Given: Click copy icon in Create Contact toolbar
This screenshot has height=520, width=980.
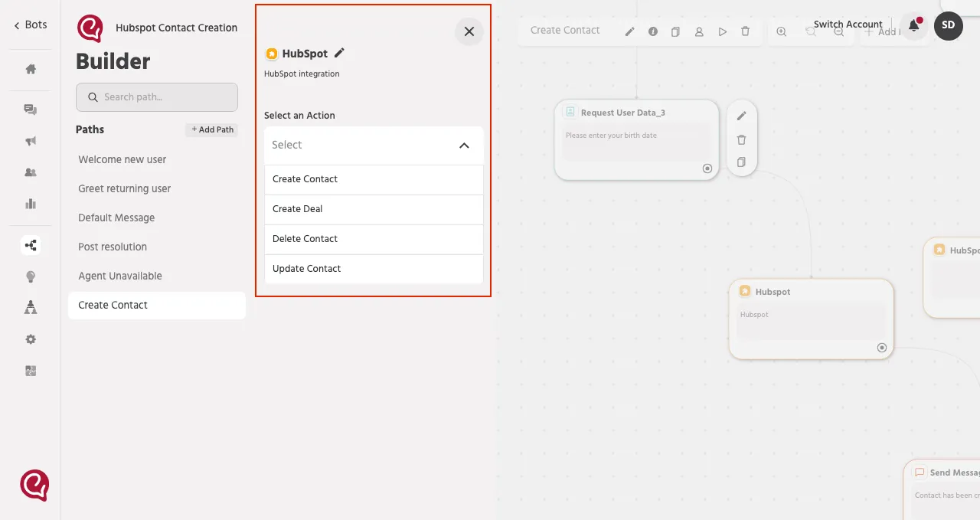Looking at the screenshot, I should pyautogui.click(x=675, y=31).
